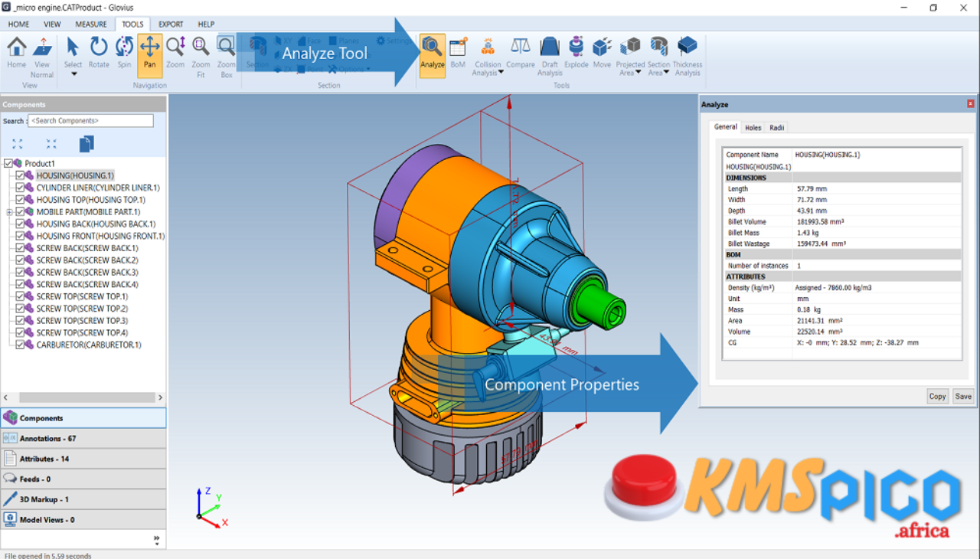Click the copy documents icon in Components

point(87,144)
